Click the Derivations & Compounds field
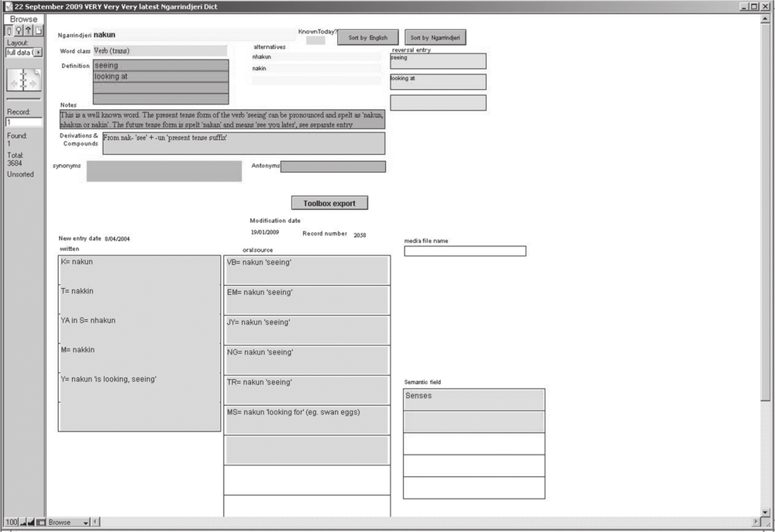Viewport: 775px width, 532px height. coord(243,143)
